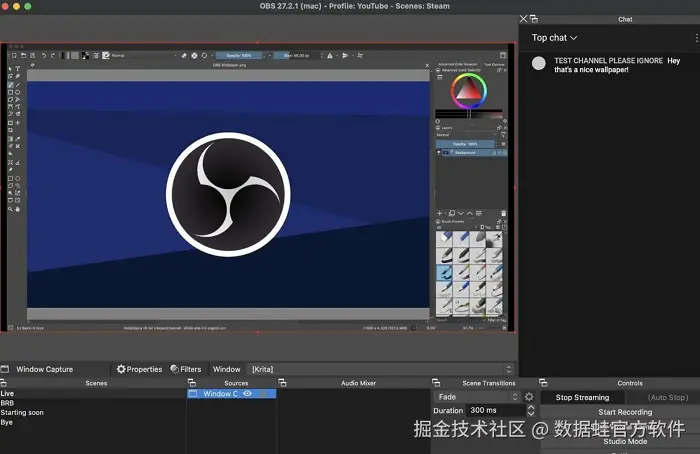
Task: Select the Krita Ellipse tool
Action: [18, 92]
